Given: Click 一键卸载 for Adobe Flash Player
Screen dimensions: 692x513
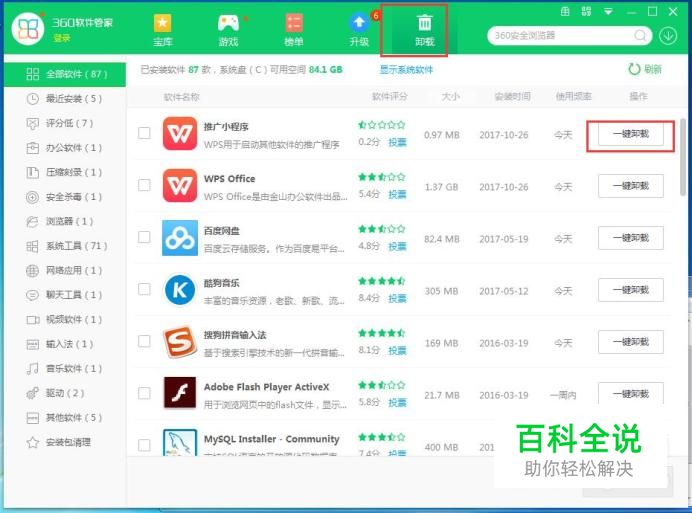Looking at the screenshot, I should (x=631, y=393).
